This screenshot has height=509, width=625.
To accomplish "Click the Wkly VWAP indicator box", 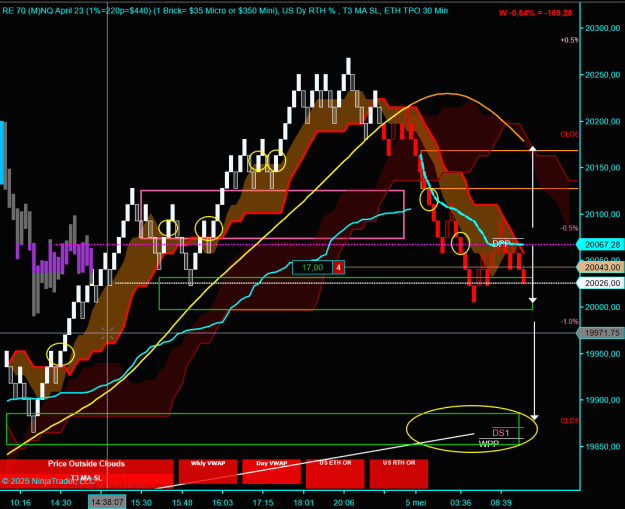I will tap(208, 472).
